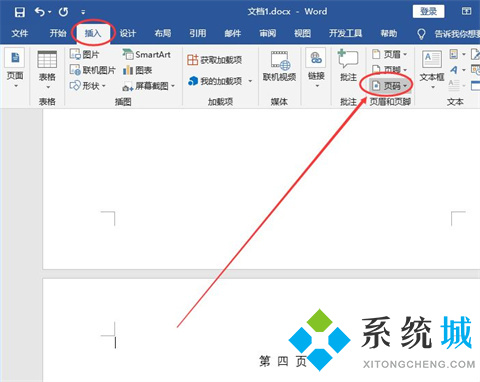
Task: Switch to the 视图 tab
Action: coord(302,33)
